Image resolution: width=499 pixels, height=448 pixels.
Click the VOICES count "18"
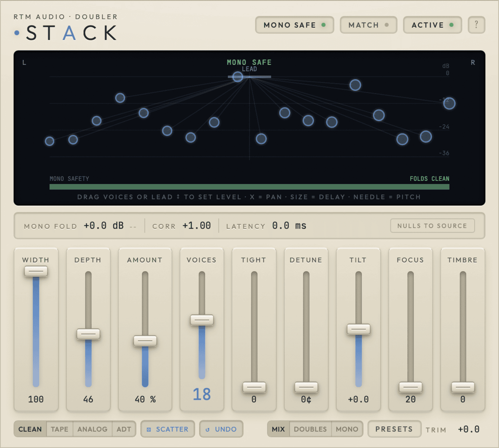(x=202, y=394)
